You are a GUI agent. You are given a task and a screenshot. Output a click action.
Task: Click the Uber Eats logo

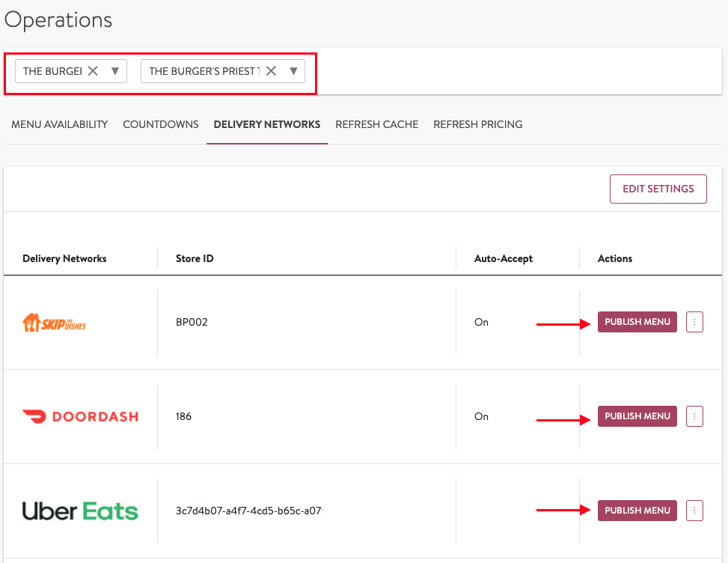80,511
